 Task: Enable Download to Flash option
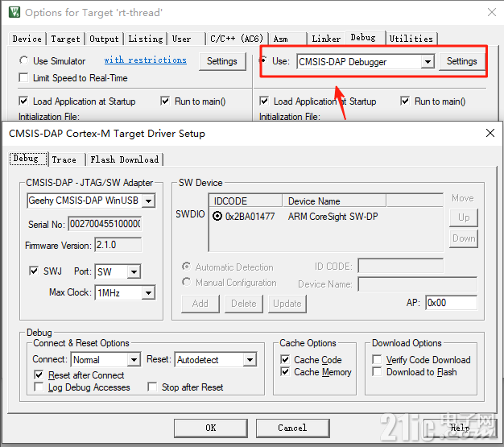[x=377, y=372]
